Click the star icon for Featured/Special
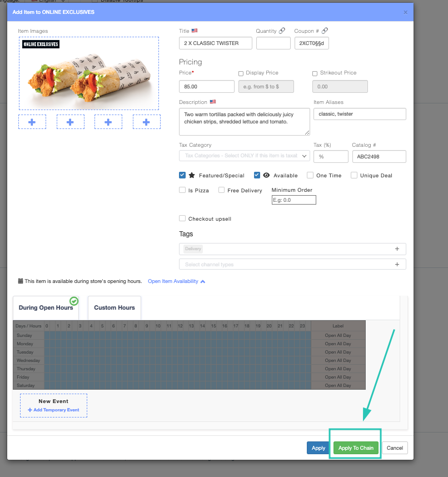The image size is (448, 477). (x=192, y=175)
